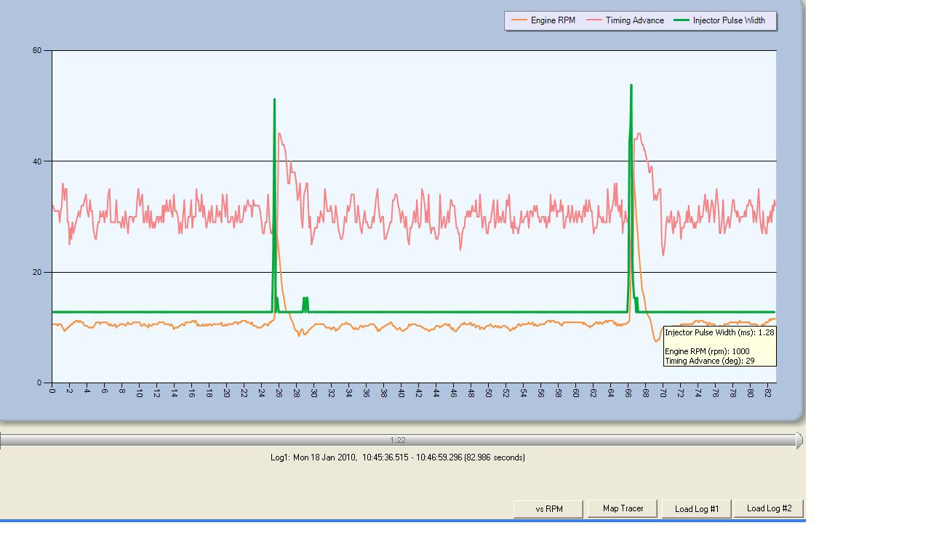Open the Map Tracer view
Screen dimensions: 931x560
coord(623,508)
